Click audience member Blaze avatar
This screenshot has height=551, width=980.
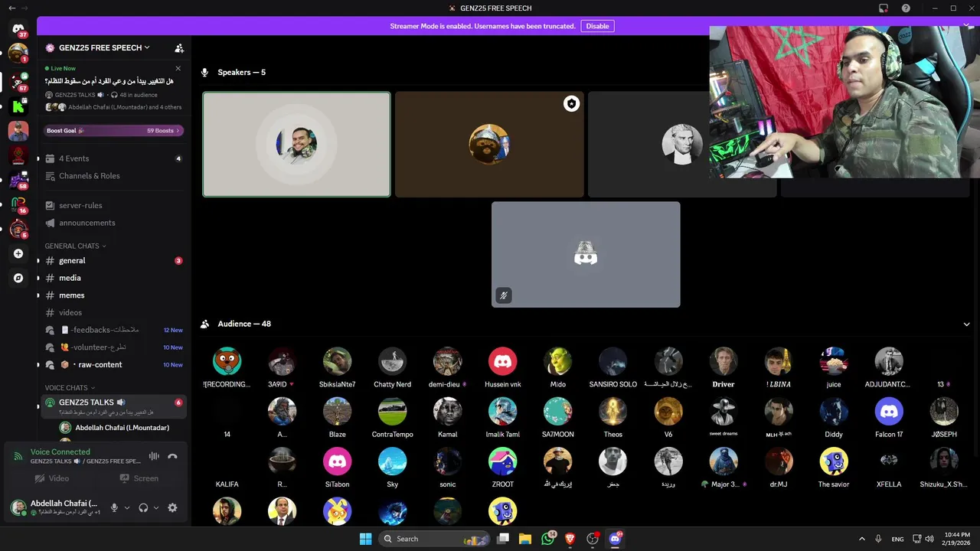coord(337,412)
